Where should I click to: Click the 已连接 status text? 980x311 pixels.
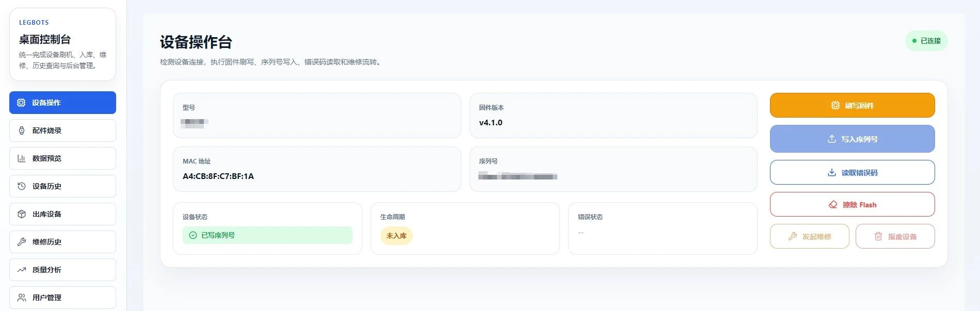point(930,41)
